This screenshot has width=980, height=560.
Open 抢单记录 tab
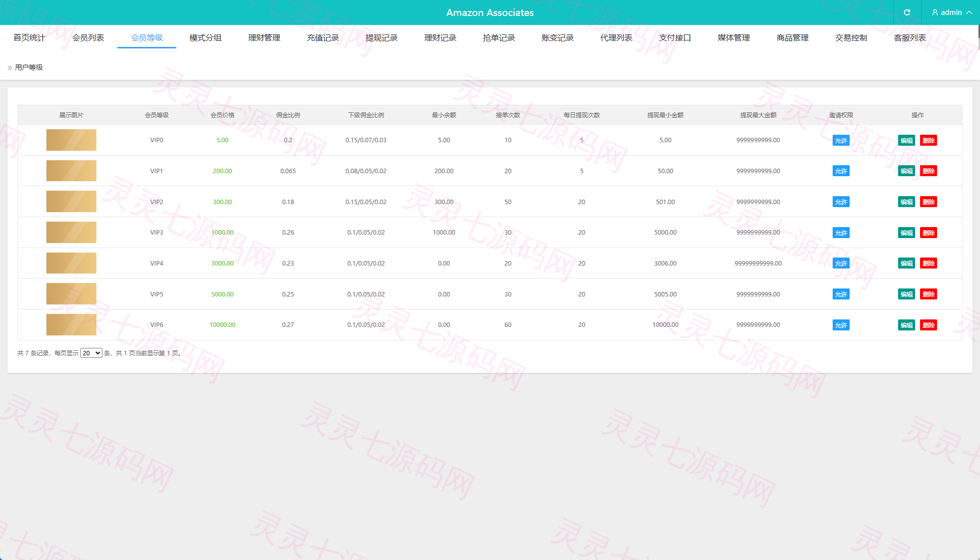(499, 37)
